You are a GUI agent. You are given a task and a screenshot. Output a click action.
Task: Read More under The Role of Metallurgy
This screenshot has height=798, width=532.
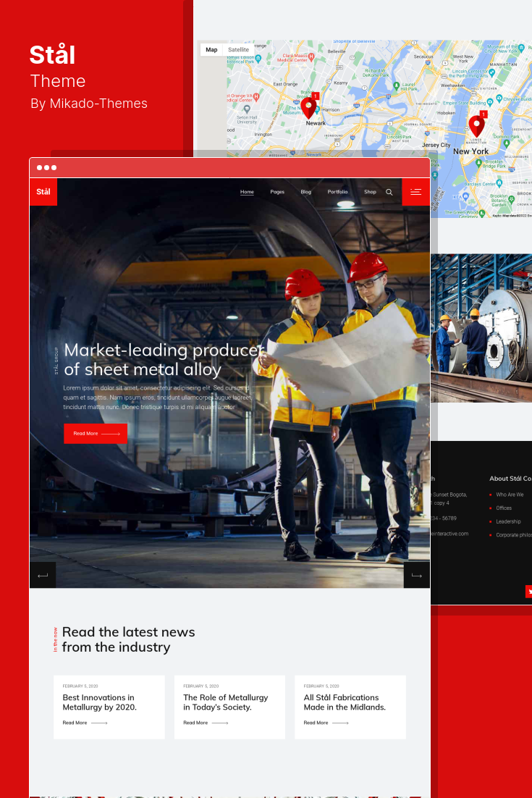coord(206,723)
